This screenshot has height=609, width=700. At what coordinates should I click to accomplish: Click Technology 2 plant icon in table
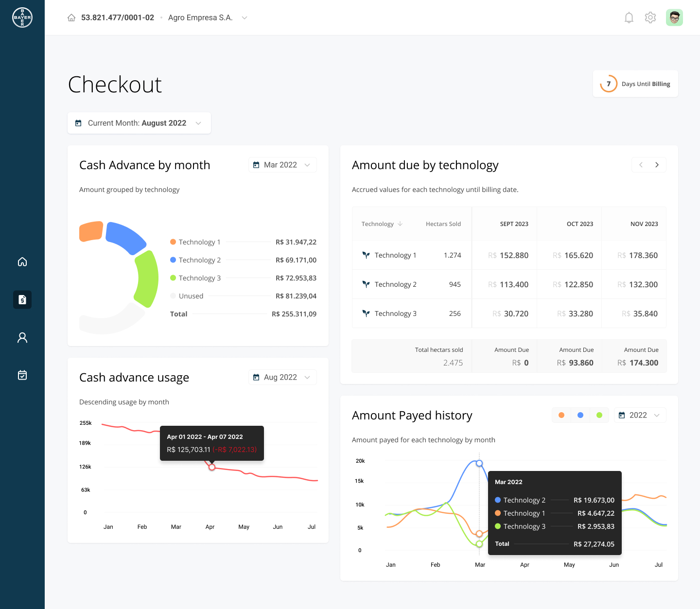(366, 284)
